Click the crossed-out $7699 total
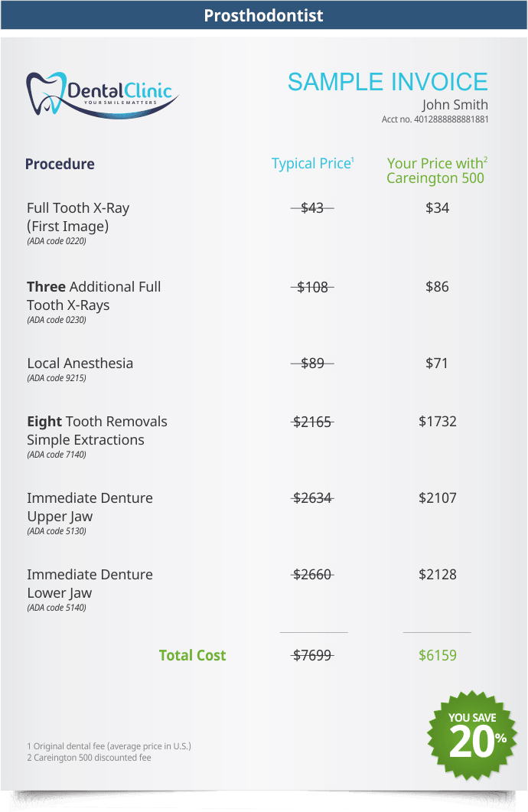This screenshot has width=528, height=812. (x=313, y=655)
